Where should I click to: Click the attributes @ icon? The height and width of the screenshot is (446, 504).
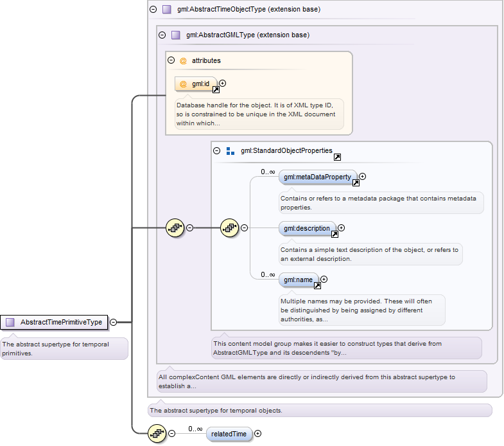pyautogui.click(x=183, y=61)
